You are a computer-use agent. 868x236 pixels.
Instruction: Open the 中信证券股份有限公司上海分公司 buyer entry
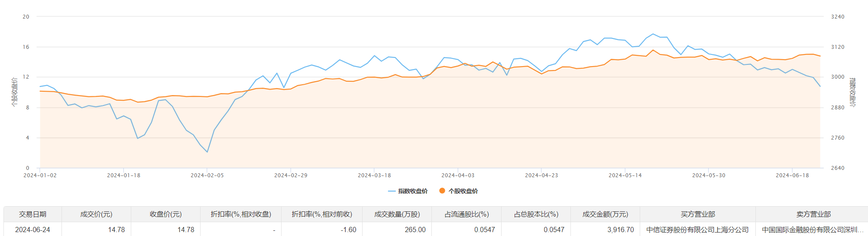coord(697,230)
